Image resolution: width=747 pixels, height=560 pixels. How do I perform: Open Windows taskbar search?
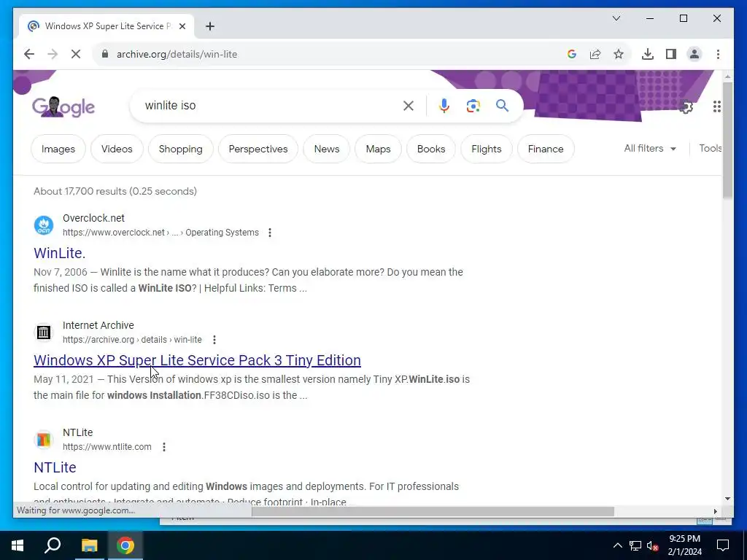pyautogui.click(x=53, y=545)
